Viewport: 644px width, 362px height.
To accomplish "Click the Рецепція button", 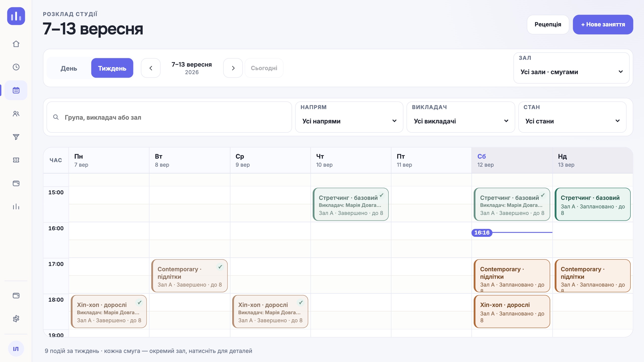I will coord(548,25).
